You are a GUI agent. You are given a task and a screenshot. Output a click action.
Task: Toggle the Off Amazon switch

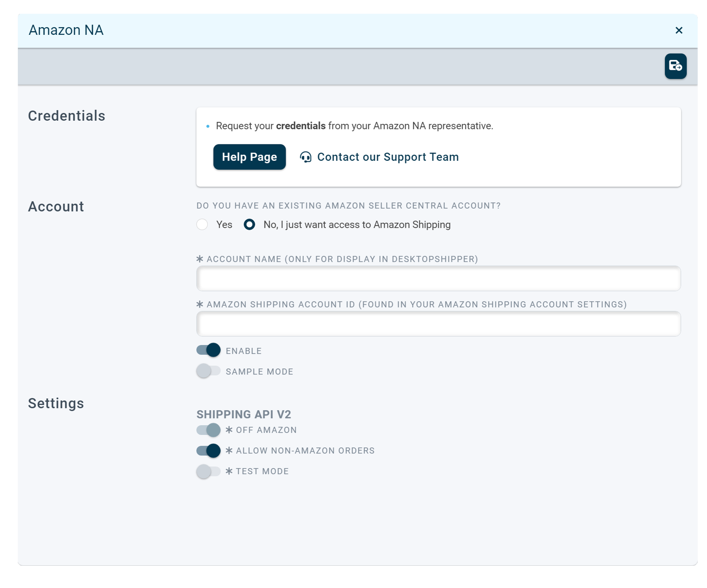pos(209,430)
